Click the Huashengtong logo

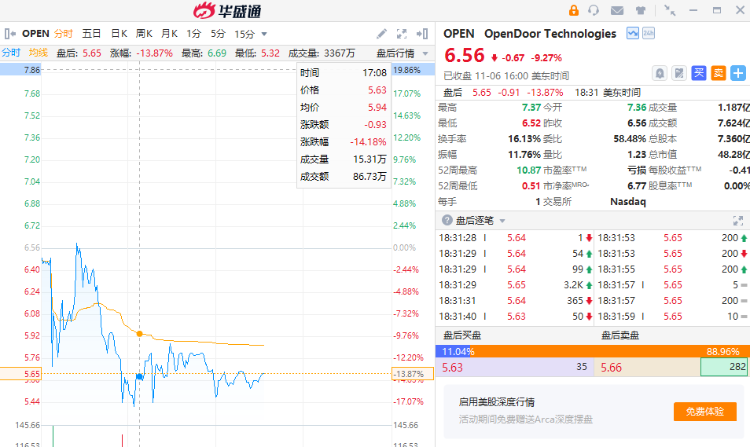coord(227,10)
